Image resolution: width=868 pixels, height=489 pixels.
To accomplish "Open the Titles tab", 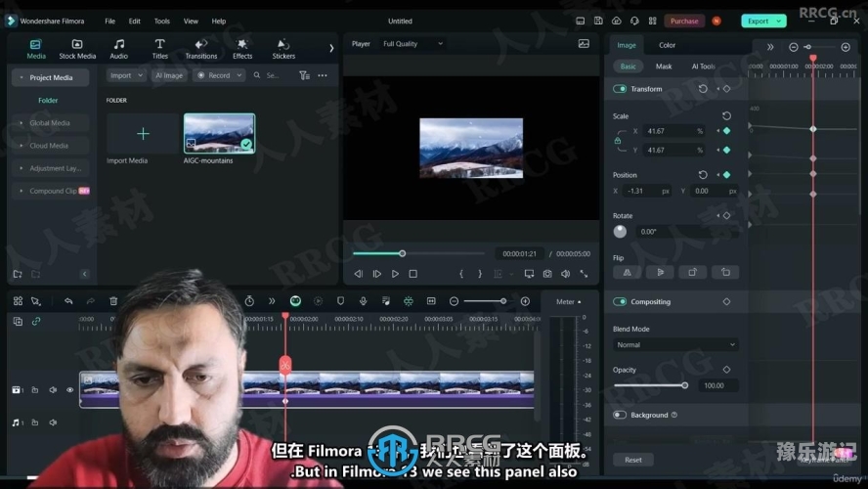I will [x=159, y=49].
